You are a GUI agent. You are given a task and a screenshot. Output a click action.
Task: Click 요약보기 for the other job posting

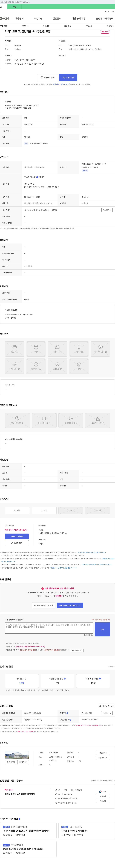point(103,796)
